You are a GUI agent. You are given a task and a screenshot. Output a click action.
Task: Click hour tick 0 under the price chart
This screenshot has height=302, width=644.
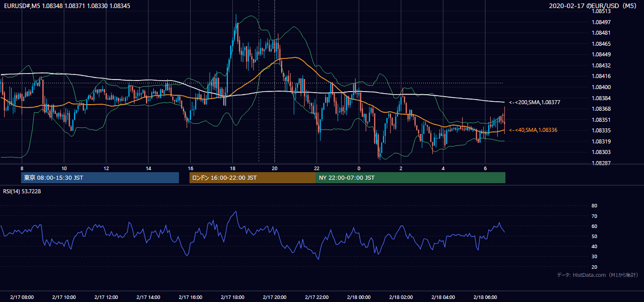(x=359, y=168)
